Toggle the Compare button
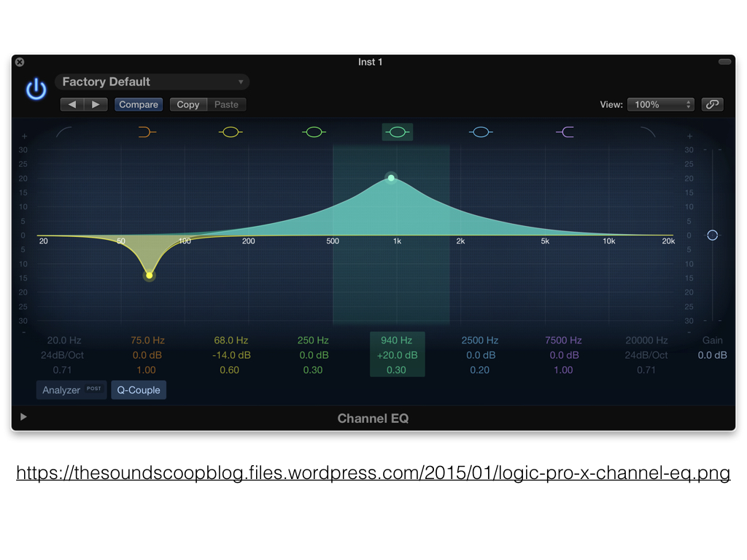The height and width of the screenshot is (560, 747). pyautogui.click(x=139, y=104)
